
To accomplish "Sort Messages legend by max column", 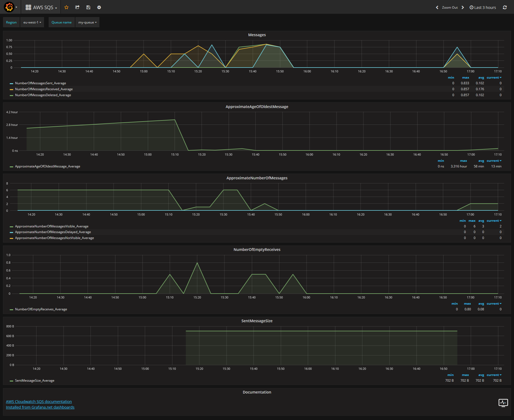I will point(466,78).
